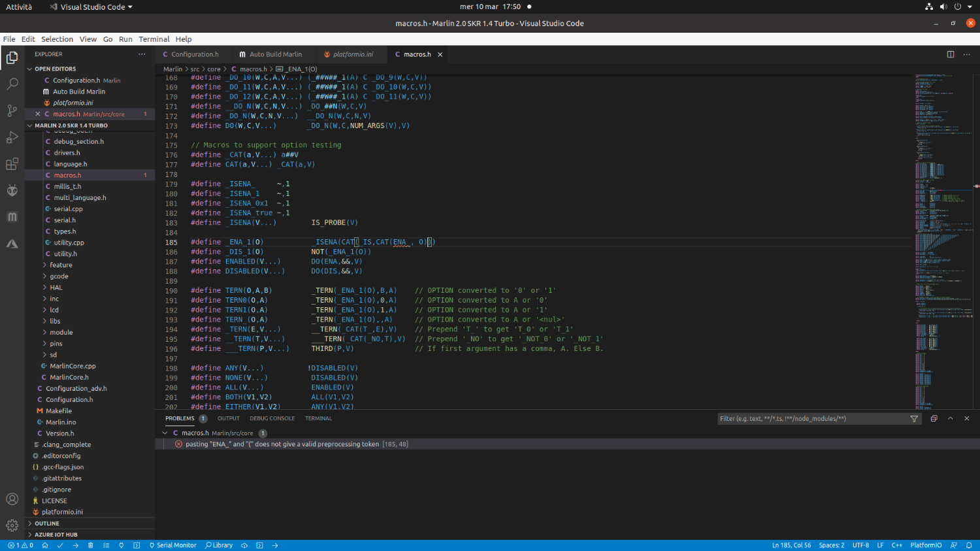Click Ln 185, Col 56 in status bar
980x551 pixels.
pyautogui.click(x=791, y=545)
